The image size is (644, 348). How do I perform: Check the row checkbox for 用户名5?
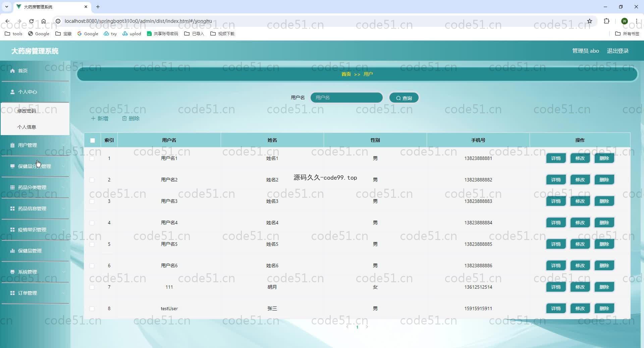coord(92,244)
